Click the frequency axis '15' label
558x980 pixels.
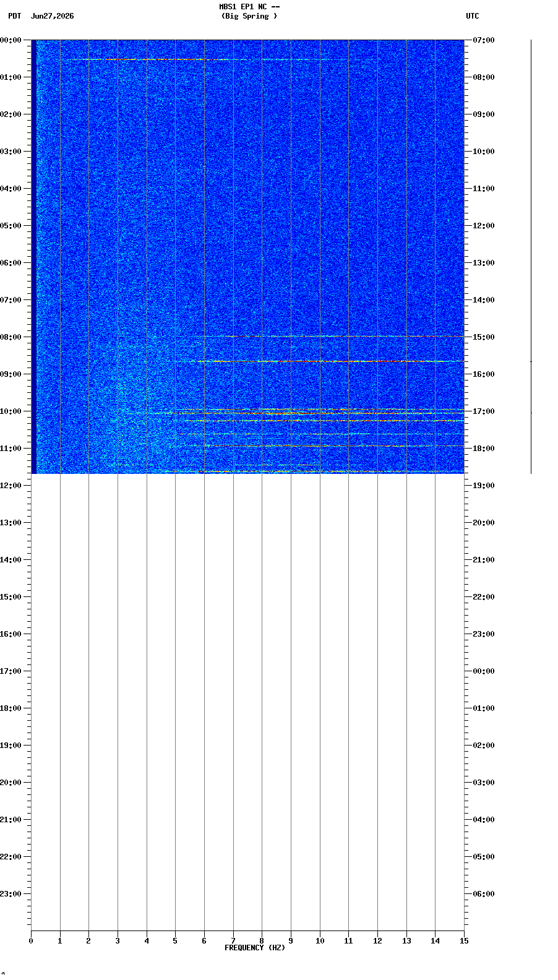[x=464, y=941]
